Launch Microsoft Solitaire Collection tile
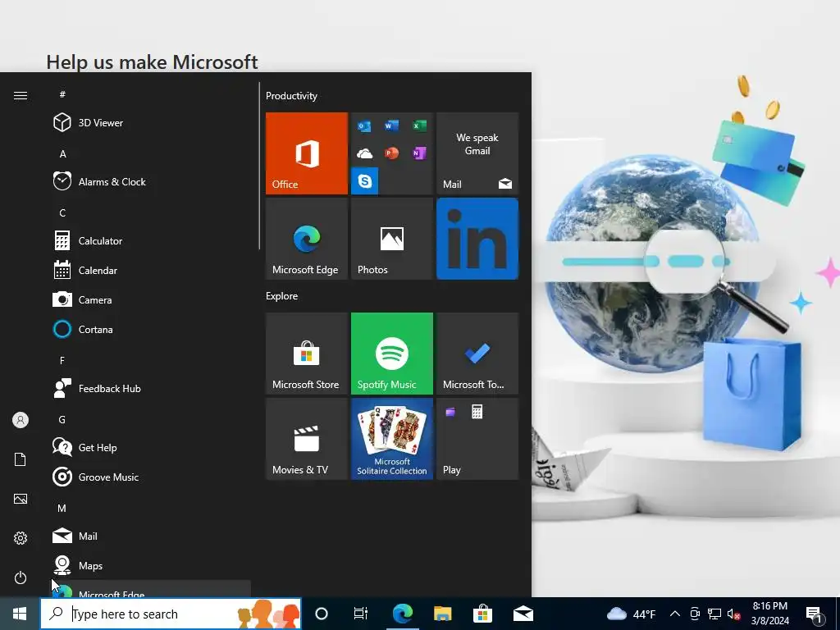 (391, 439)
